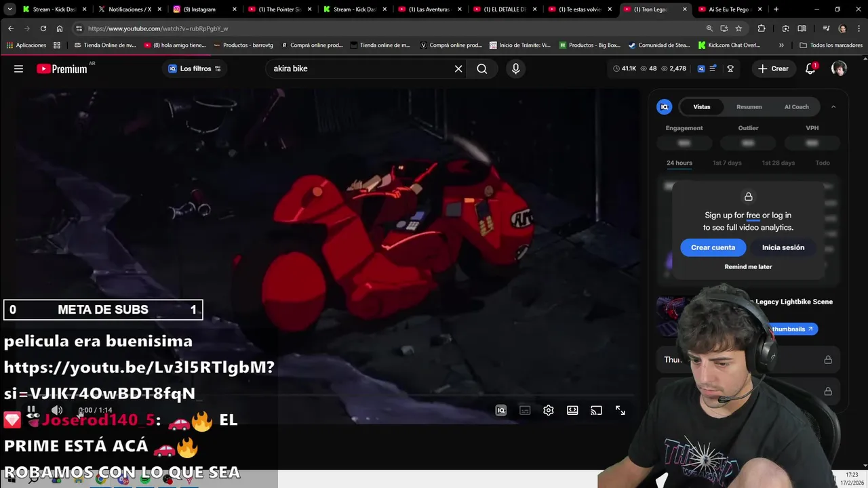Bookmark this page with the star
This screenshot has width=868, height=488.
click(x=738, y=28)
